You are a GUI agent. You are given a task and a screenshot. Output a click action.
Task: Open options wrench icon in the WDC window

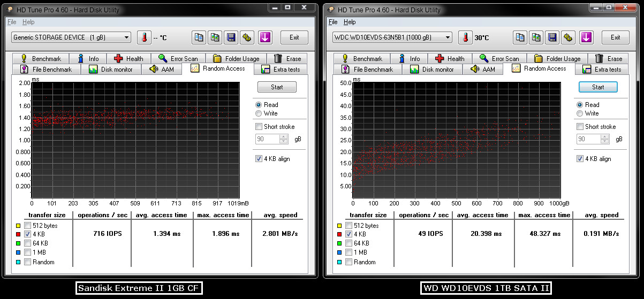tap(568, 37)
